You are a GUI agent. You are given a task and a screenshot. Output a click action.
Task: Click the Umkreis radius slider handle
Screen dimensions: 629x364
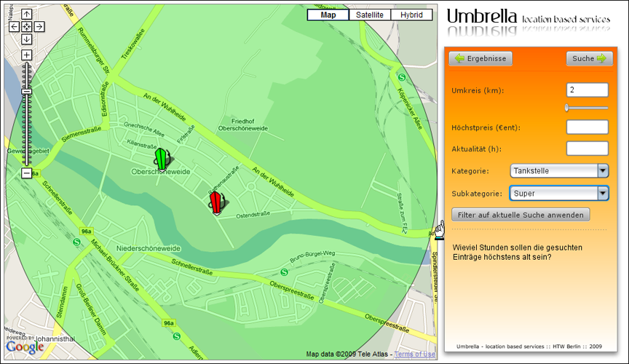click(567, 108)
